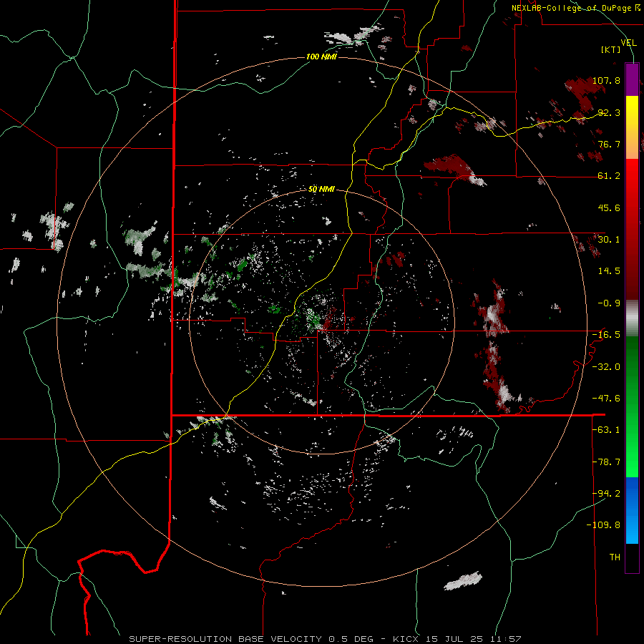
Task: Click the 50 NMI range ring label
Action: pos(321,190)
